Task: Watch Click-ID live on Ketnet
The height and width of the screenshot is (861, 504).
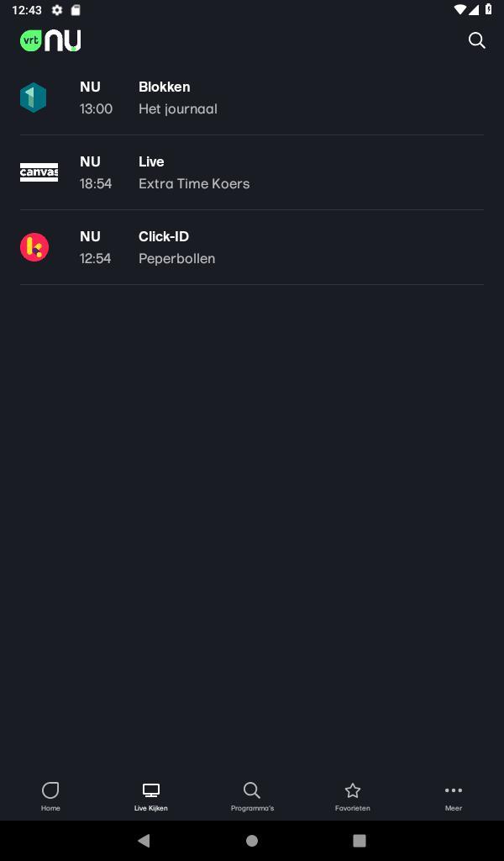Action: click(x=164, y=236)
